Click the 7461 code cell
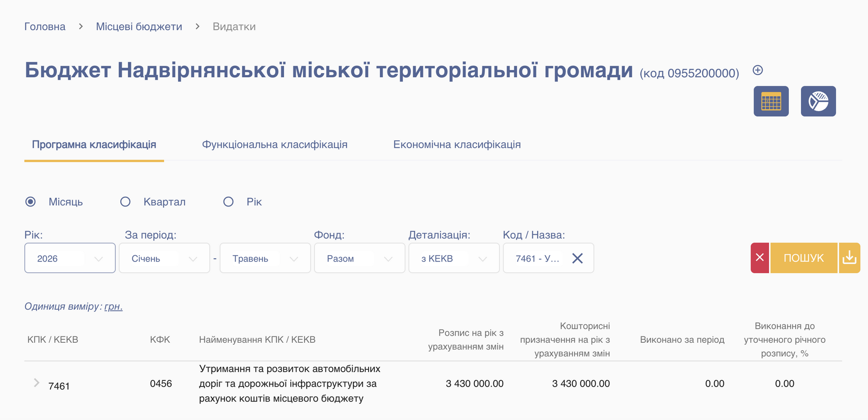Image resolution: width=868 pixels, height=420 pixels. [59, 386]
